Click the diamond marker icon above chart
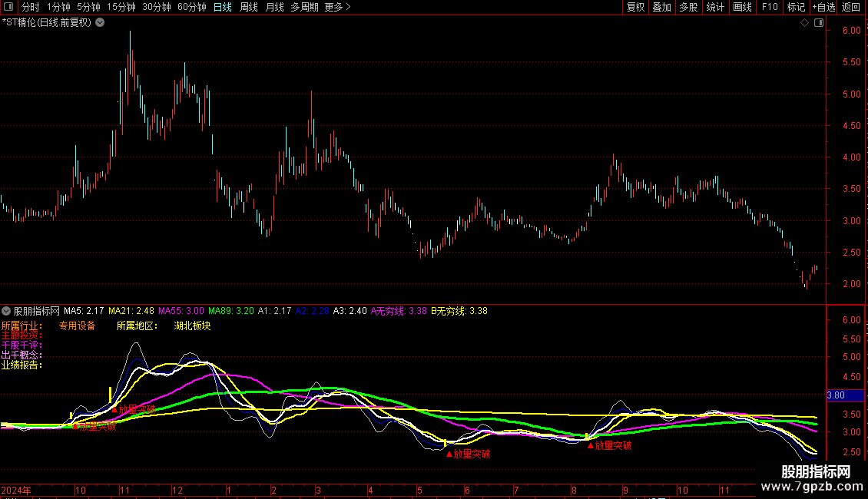 tap(804, 23)
